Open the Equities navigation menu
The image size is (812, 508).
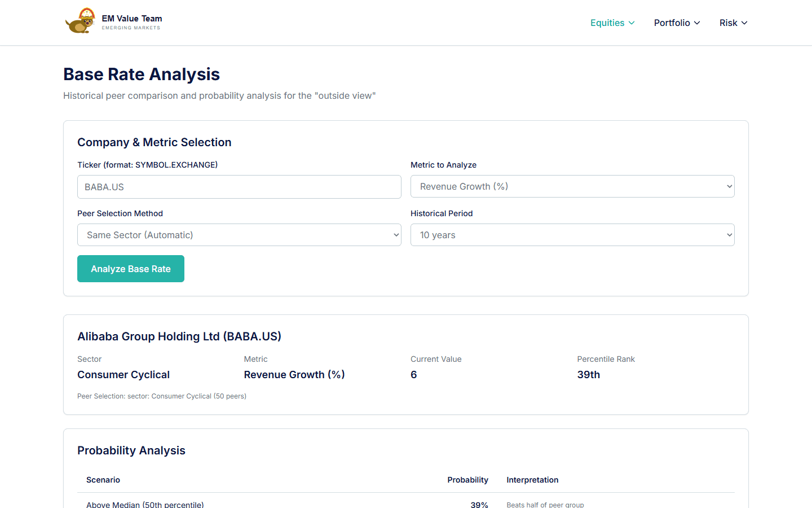(607, 23)
